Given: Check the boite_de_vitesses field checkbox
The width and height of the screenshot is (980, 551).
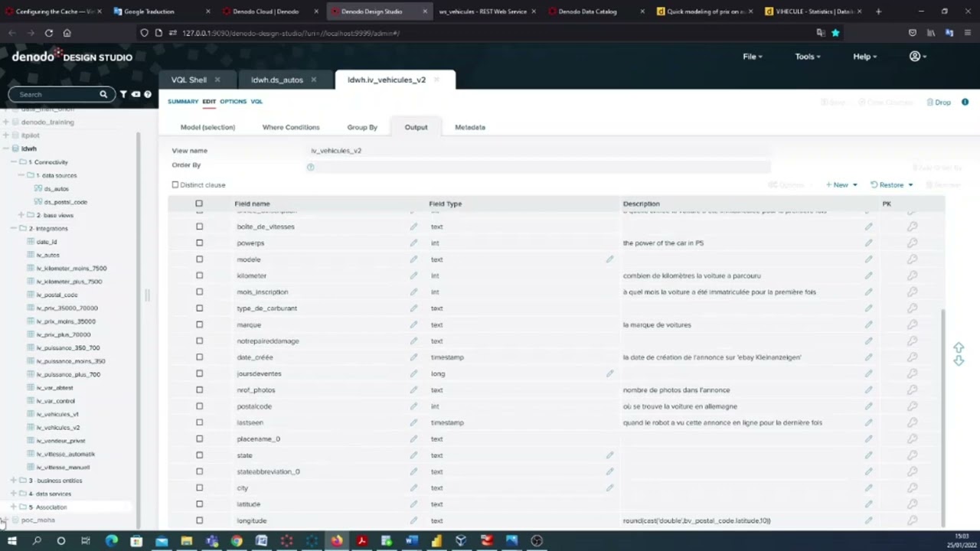Looking at the screenshot, I should (199, 227).
